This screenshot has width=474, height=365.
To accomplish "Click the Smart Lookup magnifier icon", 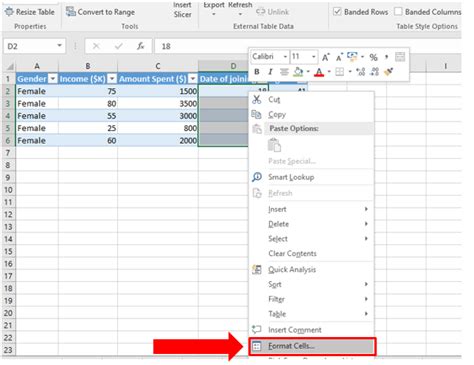I will click(x=257, y=177).
